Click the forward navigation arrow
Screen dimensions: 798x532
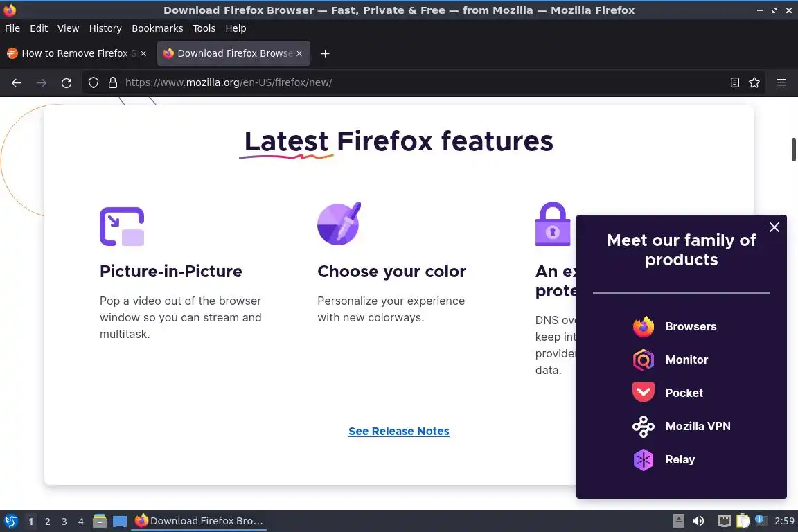click(x=42, y=82)
